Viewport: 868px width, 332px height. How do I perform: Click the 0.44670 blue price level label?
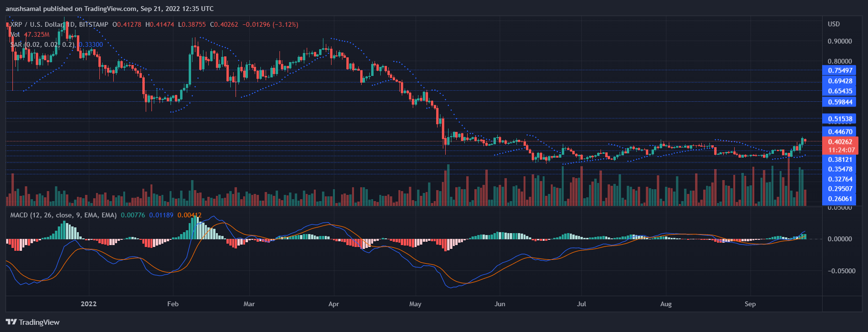[x=840, y=132]
